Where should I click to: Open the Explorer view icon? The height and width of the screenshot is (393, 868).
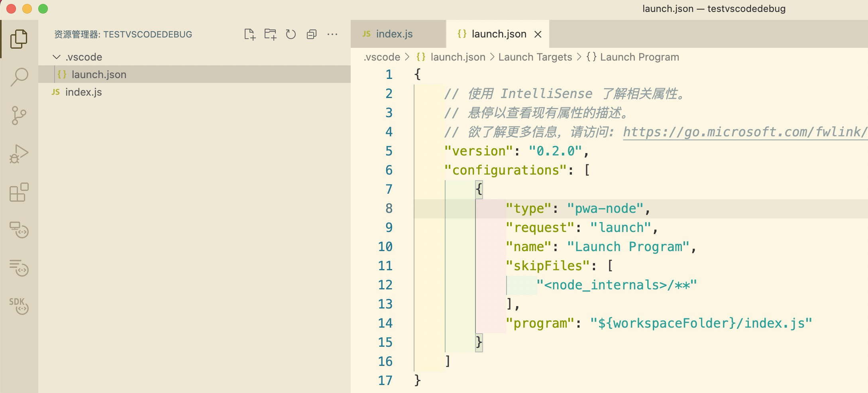pyautogui.click(x=19, y=38)
